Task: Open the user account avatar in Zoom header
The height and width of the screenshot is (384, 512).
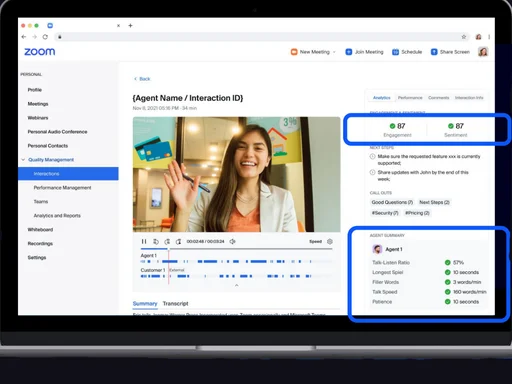Action: pyautogui.click(x=483, y=52)
